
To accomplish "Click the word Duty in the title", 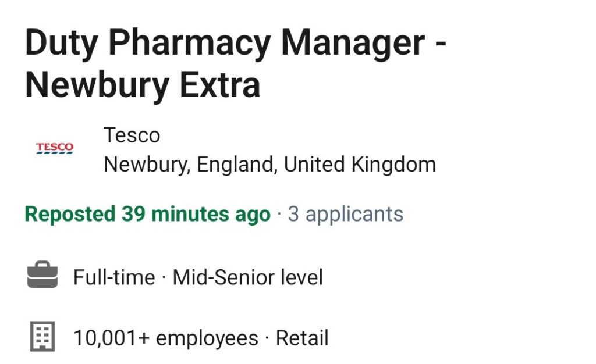I will coord(62,44).
